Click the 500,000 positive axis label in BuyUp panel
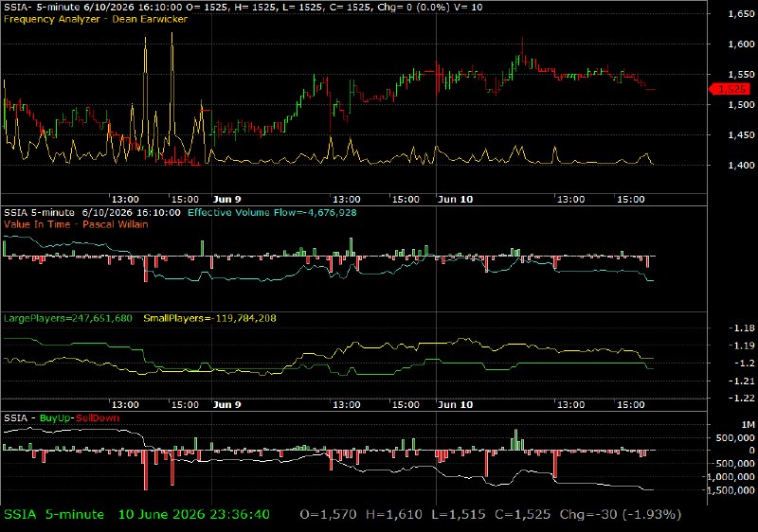This screenshot has height=532, width=758. pyautogui.click(x=735, y=438)
